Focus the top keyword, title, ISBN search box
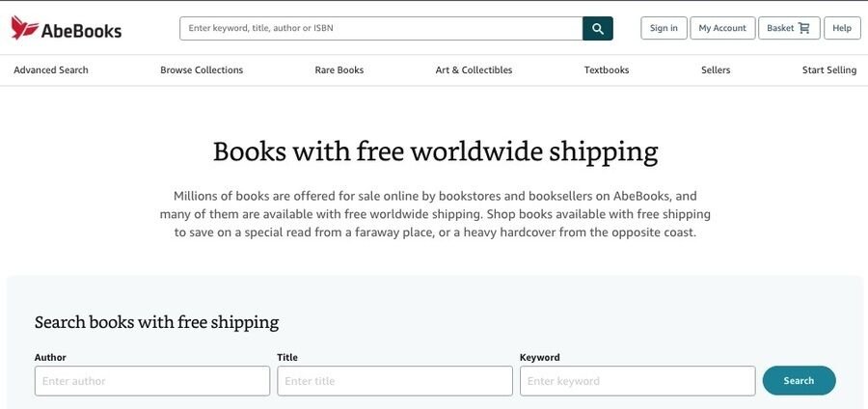This screenshot has width=868, height=409. (x=381, y=29)
